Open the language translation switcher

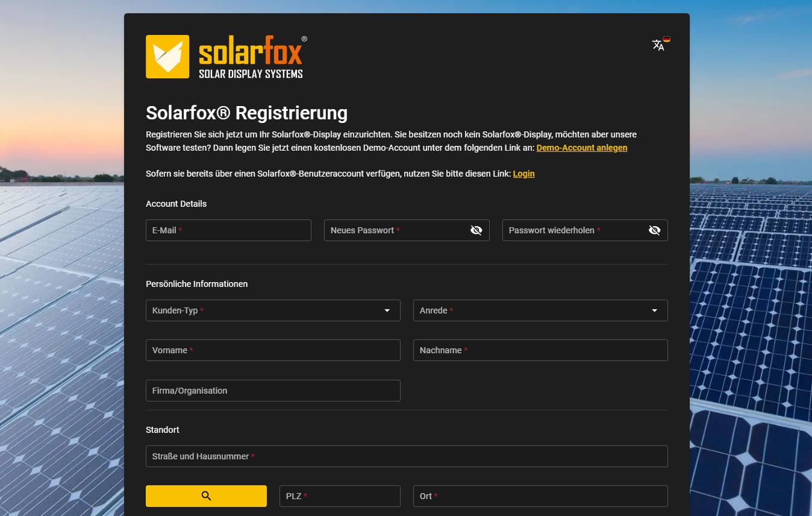[658, 45]
